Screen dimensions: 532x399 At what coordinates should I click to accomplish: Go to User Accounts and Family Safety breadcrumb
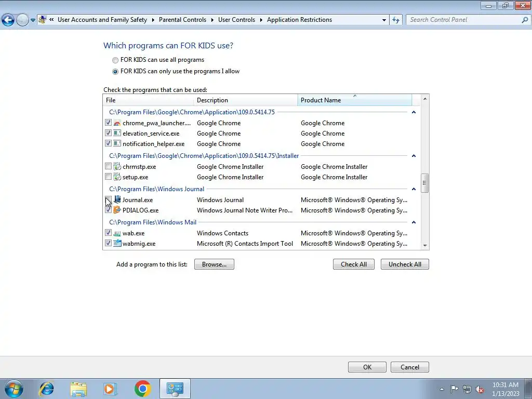click(102, 20)
